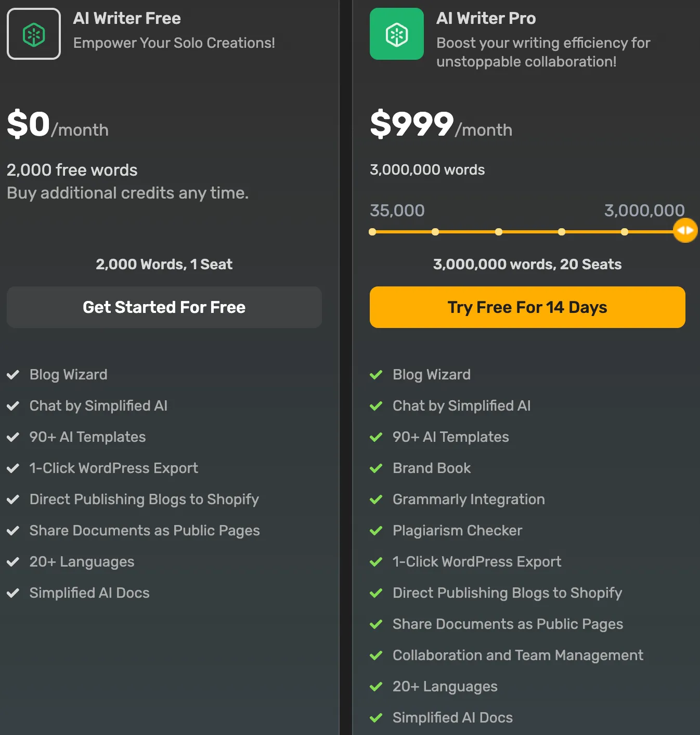
Task: Click checkmark beside Blog Wizard in Free plan
Action: pos(13,374)
